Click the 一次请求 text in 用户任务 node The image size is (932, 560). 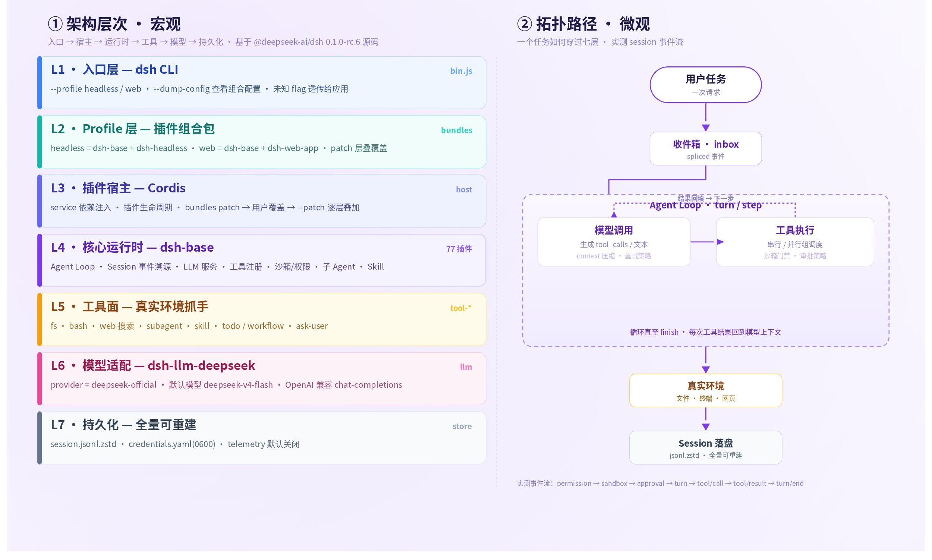706,92
